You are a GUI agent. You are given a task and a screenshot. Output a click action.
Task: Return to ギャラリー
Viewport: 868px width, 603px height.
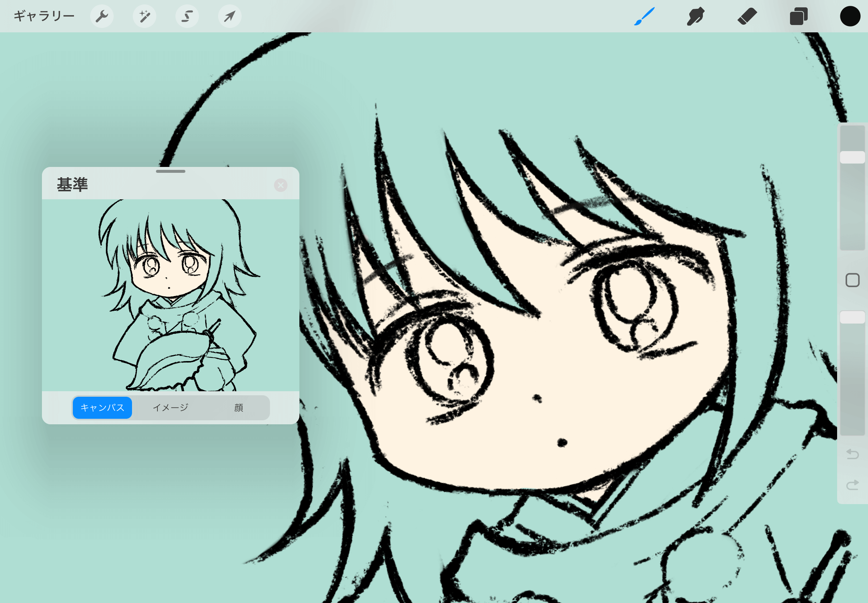(x=44, y=16)
